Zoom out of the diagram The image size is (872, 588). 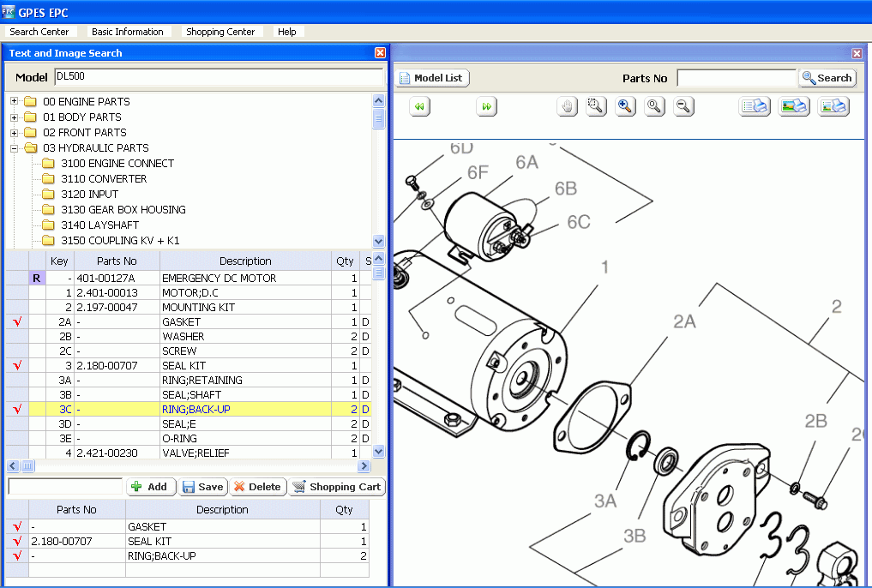(683, 106)
